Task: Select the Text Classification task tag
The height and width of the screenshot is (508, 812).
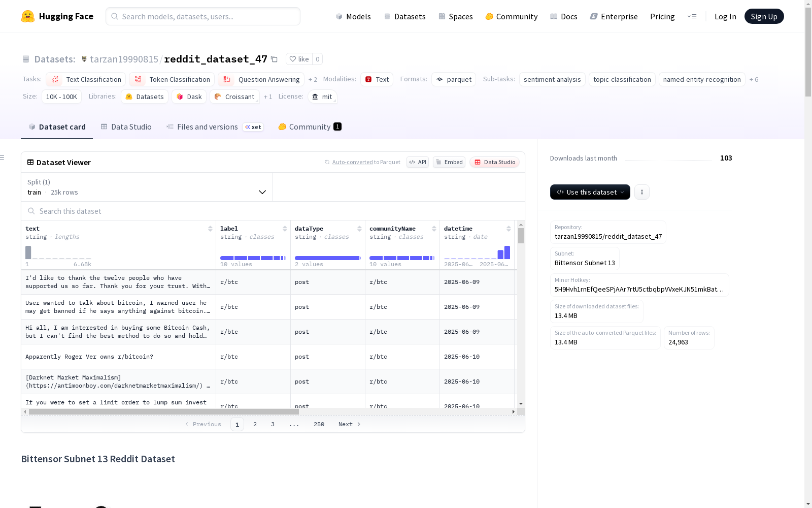Action: pos(86,79)
